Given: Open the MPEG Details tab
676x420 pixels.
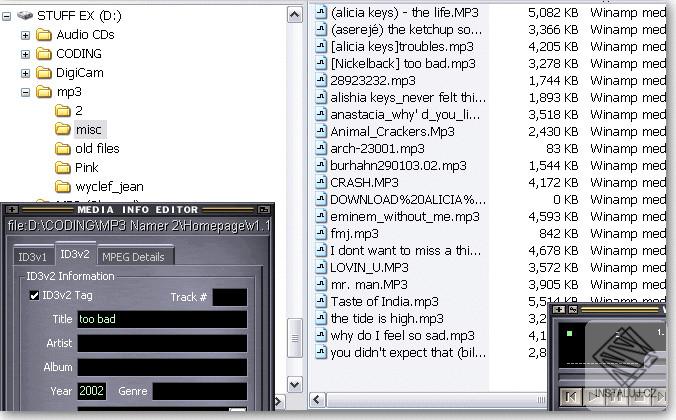Looking at the screenshot, I should (x=134, y=257).
